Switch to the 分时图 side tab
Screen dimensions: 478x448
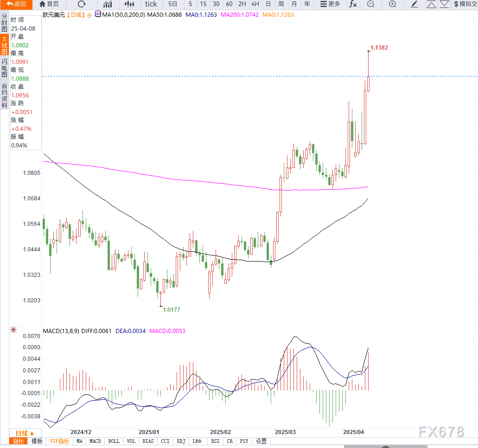click(x=4, y=23)
